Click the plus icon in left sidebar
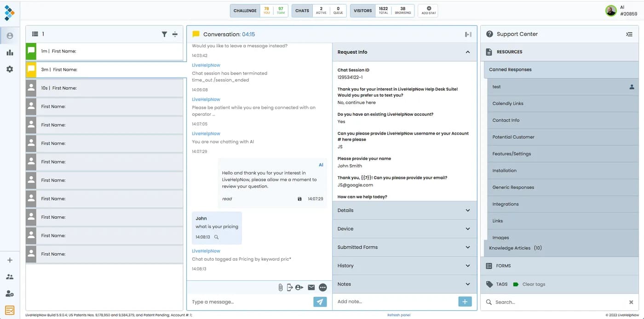The width and height of the screenshot is (644, 319). [10, 260]
